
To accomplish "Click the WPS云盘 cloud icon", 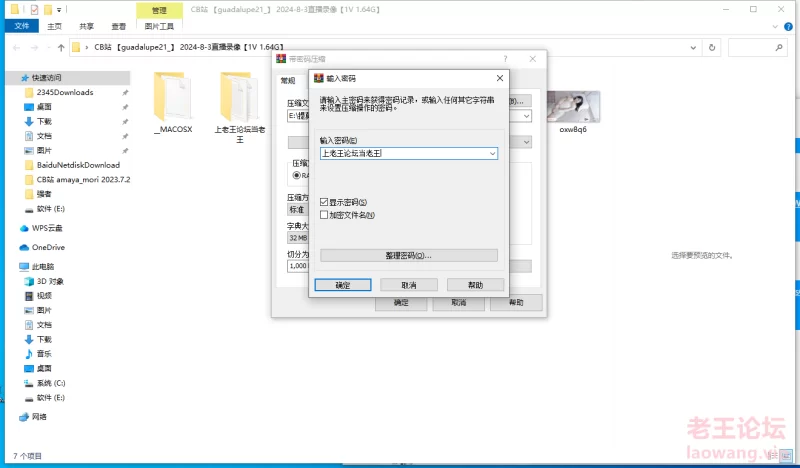I will point(24,228).
